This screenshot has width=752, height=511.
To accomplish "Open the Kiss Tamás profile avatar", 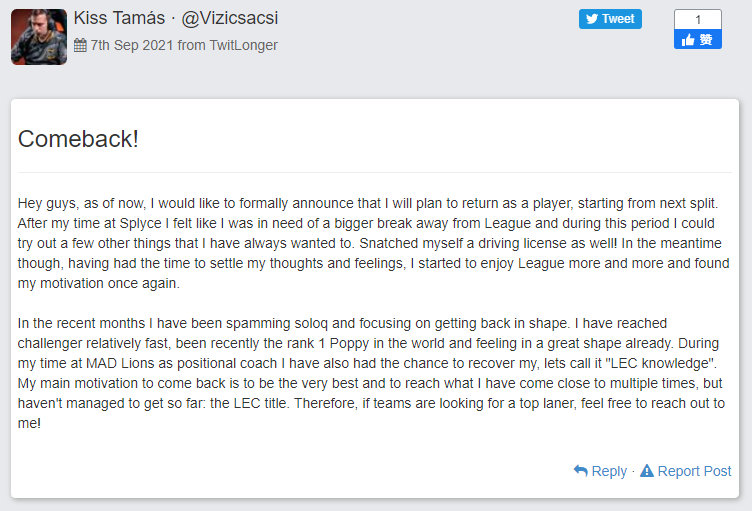I will click(x=39, y=37).
